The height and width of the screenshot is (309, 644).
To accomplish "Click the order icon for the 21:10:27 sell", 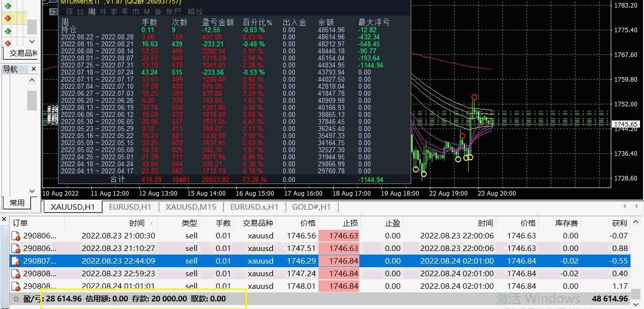I will [x=16, y=249].
